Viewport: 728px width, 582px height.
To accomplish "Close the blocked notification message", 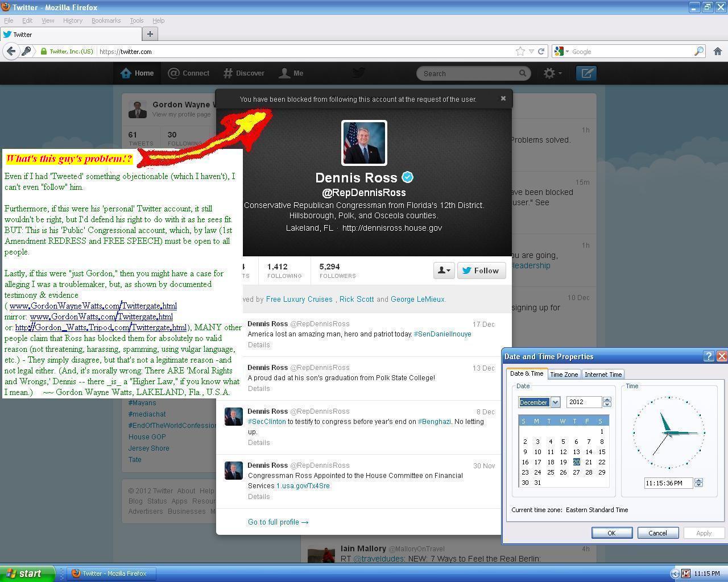I will click(x=503, y=98).
